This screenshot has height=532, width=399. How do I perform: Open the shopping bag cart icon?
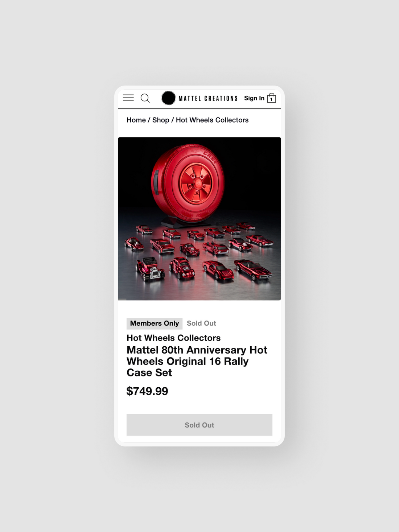272,98
